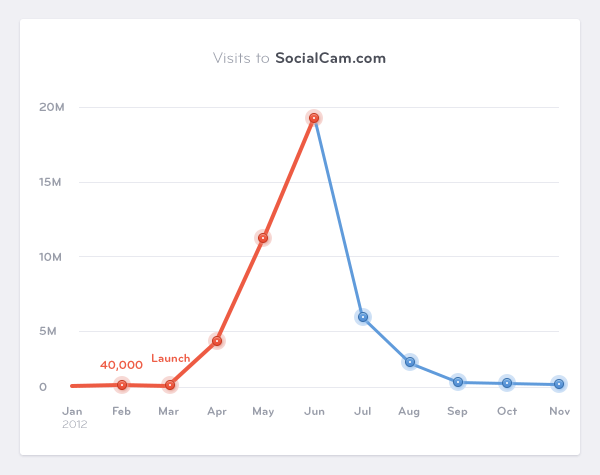Screen dimensions: 600x475
Task: Select the November data point
Action: tap(559, 384)
